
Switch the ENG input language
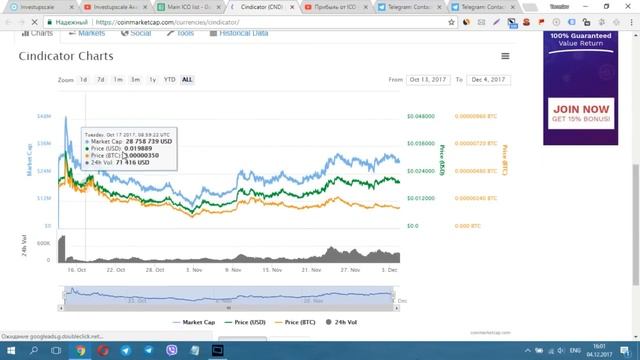coord(575,351)
